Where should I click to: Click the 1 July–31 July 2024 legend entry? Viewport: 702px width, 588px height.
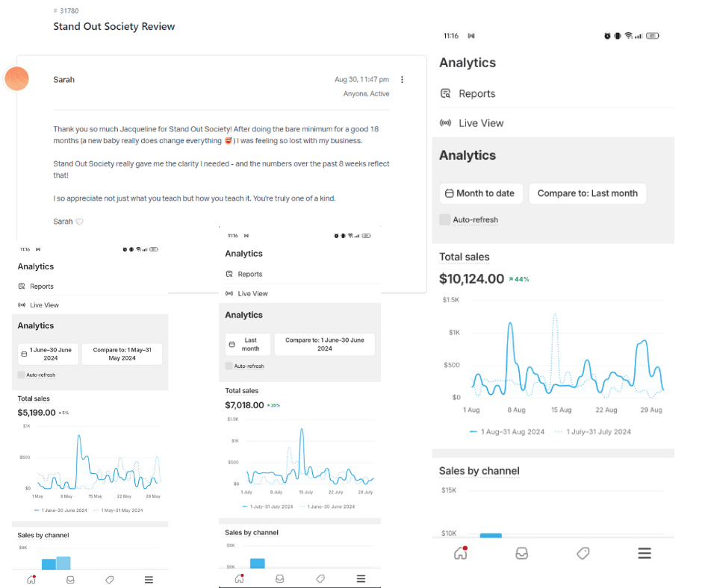[x=593, y=432]
